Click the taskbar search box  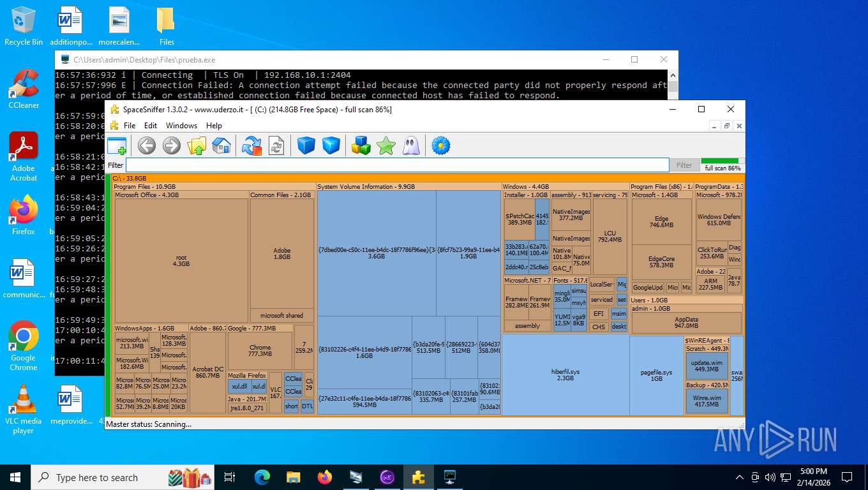[x=123, y=477]
